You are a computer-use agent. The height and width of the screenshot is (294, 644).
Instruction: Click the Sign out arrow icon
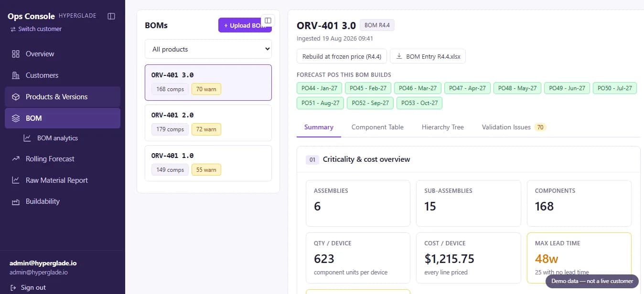pos(13,288)
